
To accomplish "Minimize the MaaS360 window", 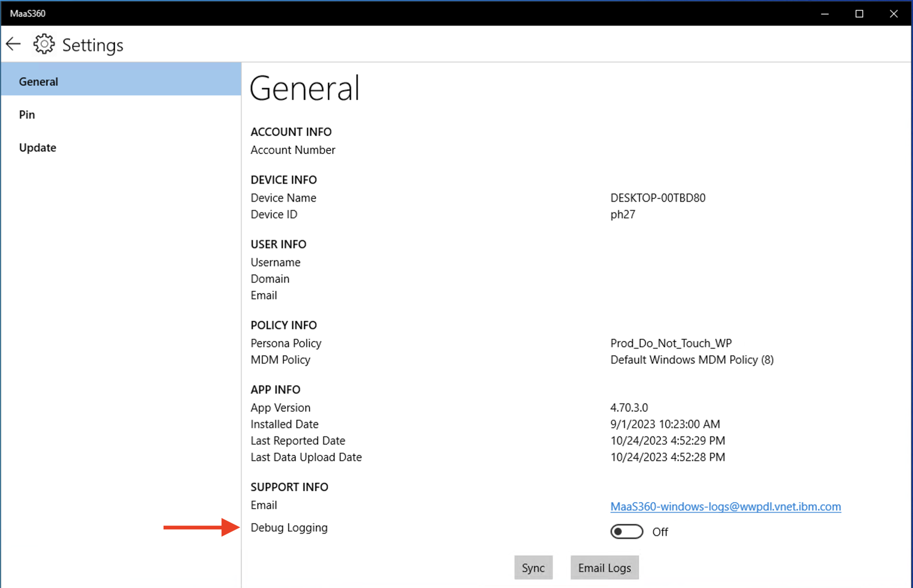I will (825, 14).
